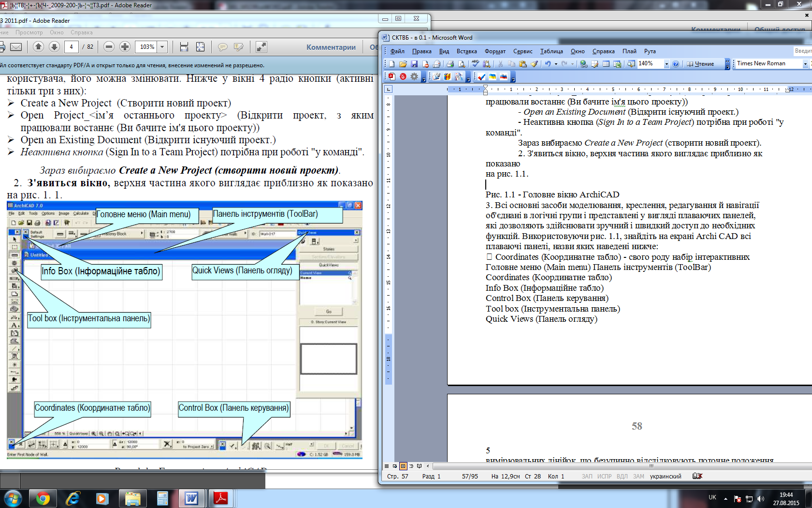Click Windows Start button
This screenshot has width=812, height=508.
(13, 498)
